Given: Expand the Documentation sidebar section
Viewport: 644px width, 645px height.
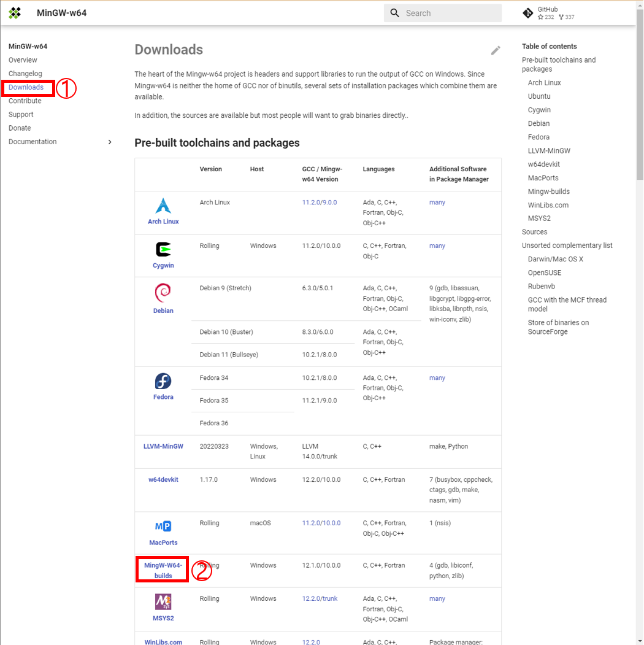Looking at the screenshot, I should (x=110, y=142).
